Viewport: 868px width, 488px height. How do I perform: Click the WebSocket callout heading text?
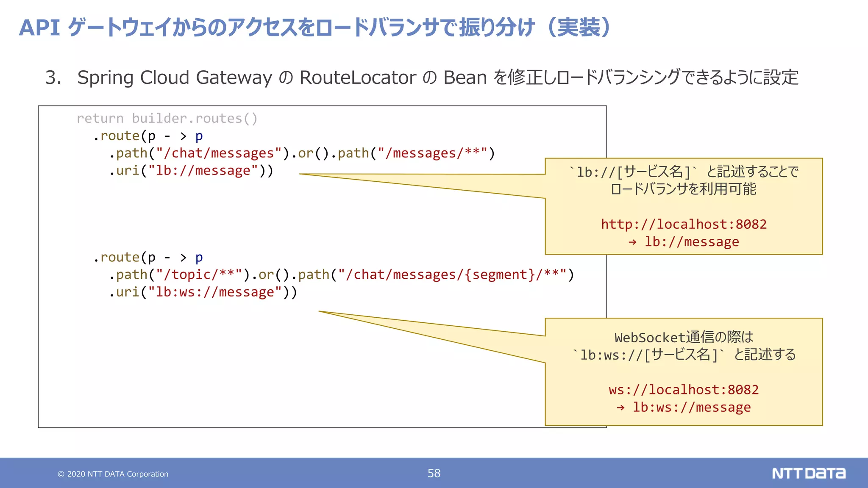pyautogui.click(x=684, y=338)
